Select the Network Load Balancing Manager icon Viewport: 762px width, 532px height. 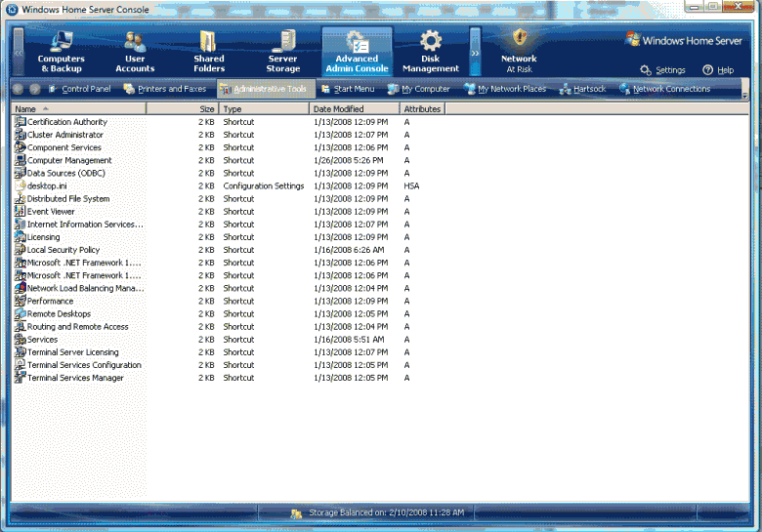(x=20, y=288)
